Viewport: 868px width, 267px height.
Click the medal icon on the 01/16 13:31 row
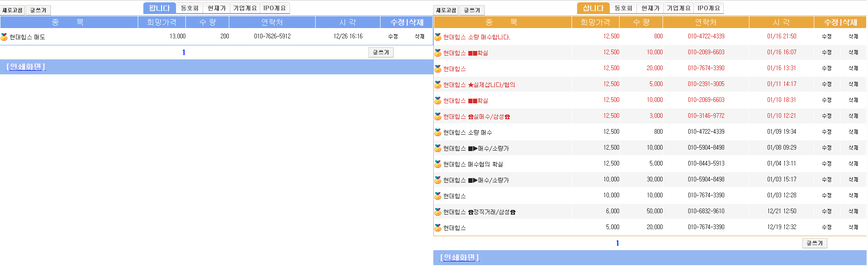click(x=438, y=69)
